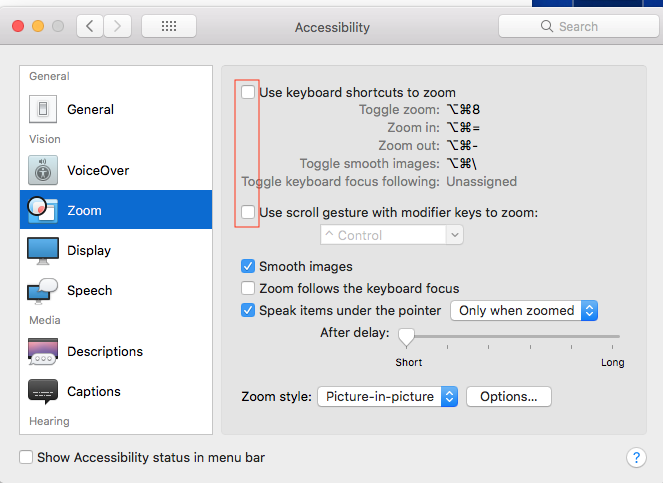The image size is (663, 483).
Task: Select Descriptions in the sidebar list
Action: (x=116, y=351)
